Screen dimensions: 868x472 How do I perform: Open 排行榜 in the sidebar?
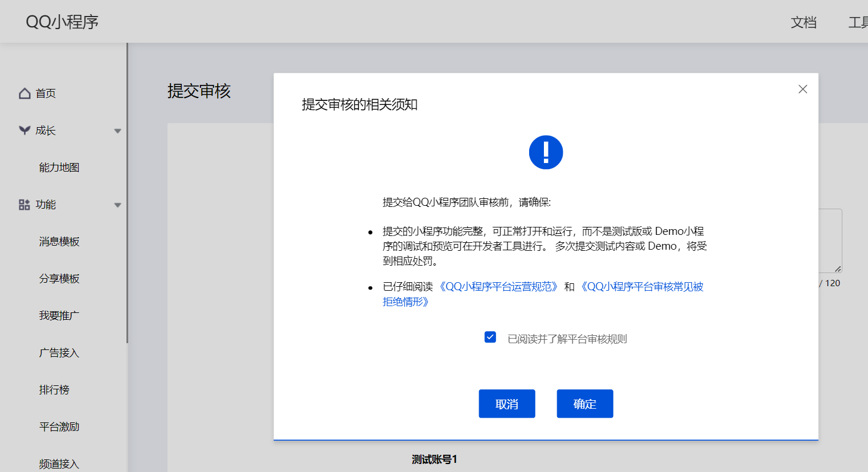pos(54,389)
